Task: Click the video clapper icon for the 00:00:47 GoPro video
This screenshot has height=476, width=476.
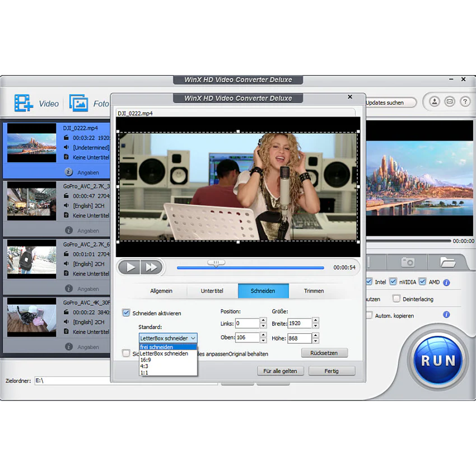Action: coord(66,196)
